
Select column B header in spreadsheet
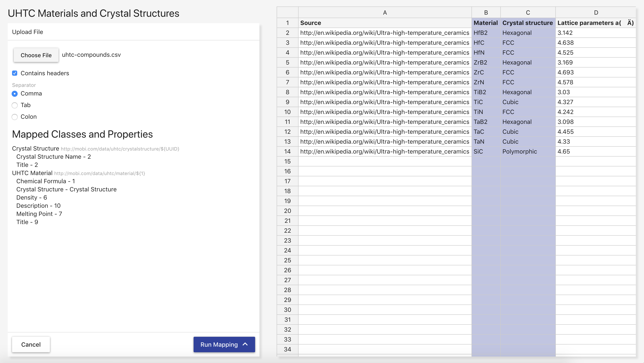click(486, 12)
